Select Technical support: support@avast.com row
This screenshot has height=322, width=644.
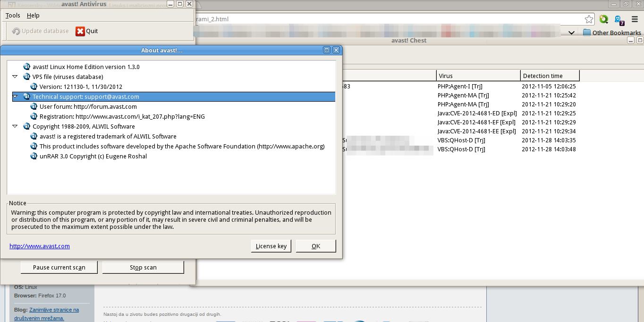pos(174,96)
